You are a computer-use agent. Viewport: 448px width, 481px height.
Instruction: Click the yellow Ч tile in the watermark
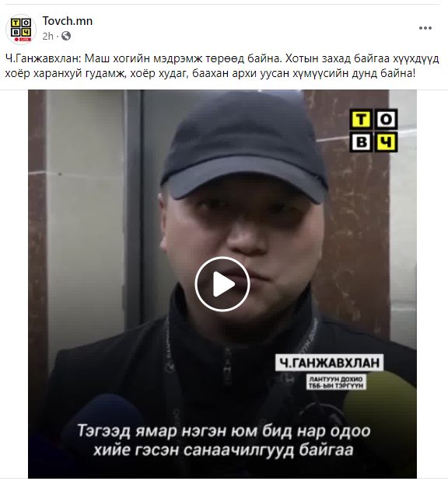click(x=386, y=142)
